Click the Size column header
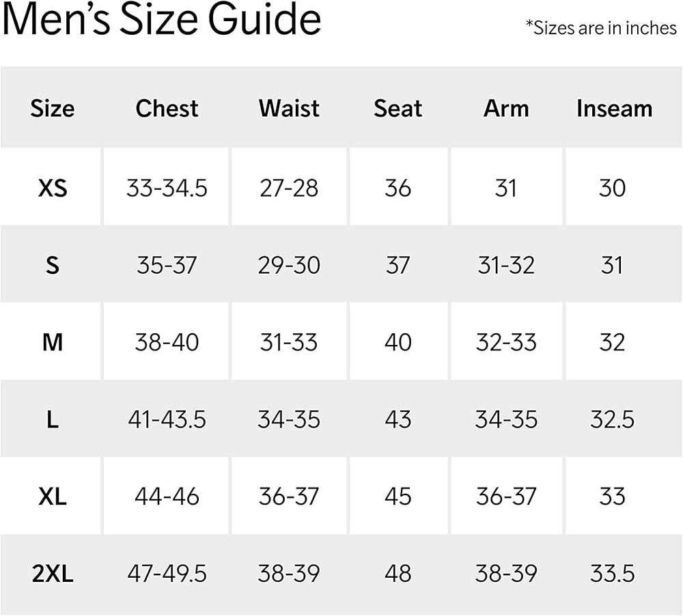This screenshot has height=616, width=683. coord(52,109)
